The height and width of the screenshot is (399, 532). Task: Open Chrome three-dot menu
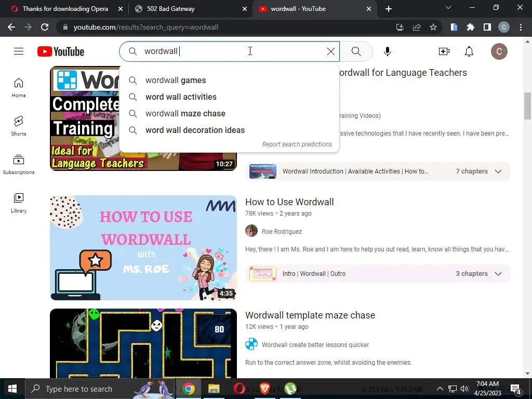tap(521, 27)
